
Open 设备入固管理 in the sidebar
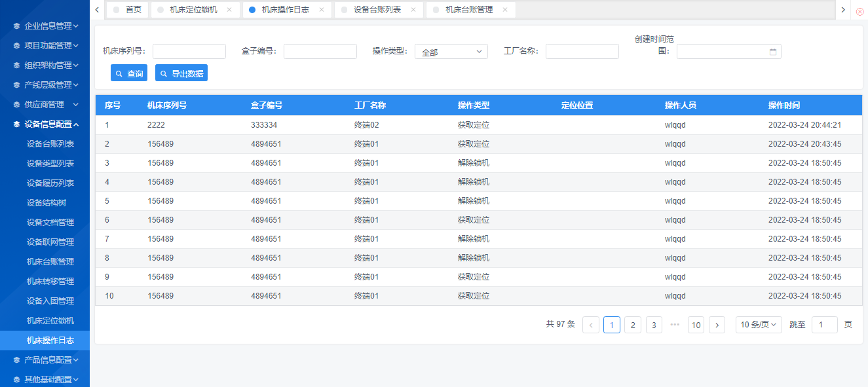click(x=50, y=301)
